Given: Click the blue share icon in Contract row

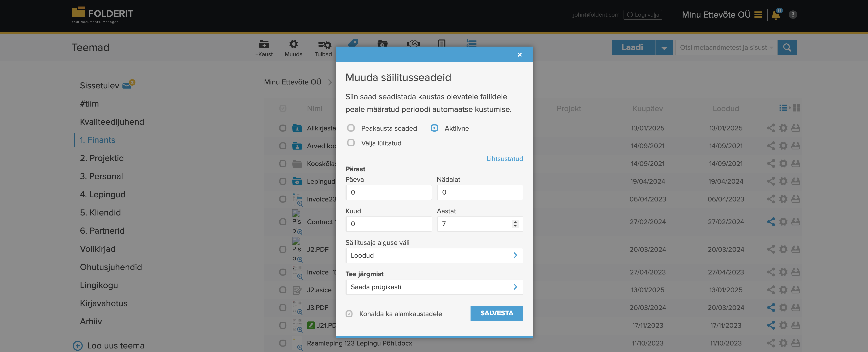Looking at the screenshot, I should [771, 222].
